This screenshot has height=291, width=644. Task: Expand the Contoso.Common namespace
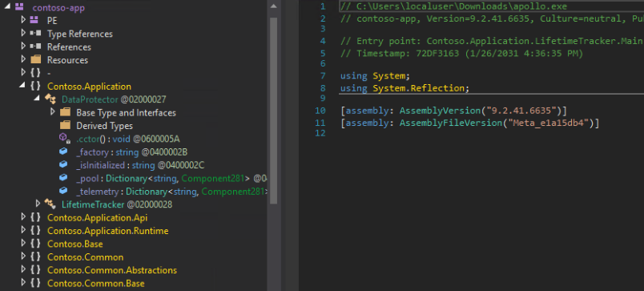[x=23, y=257]
